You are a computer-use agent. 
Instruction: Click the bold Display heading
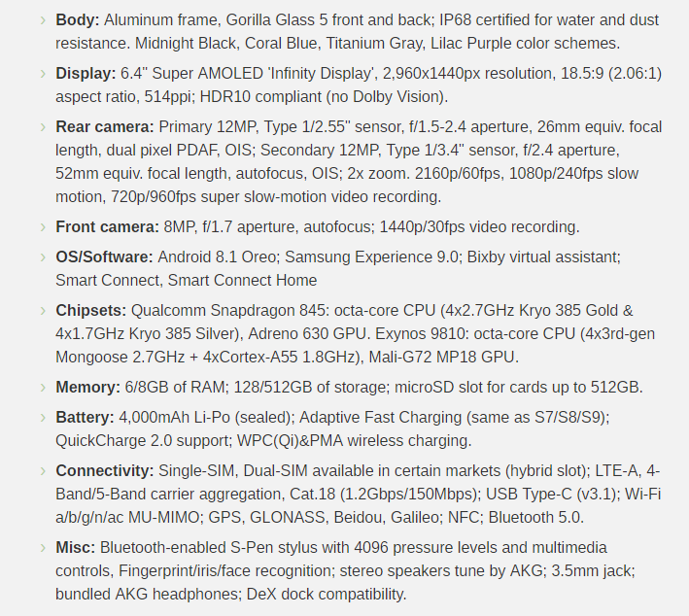tap(86, 74)
